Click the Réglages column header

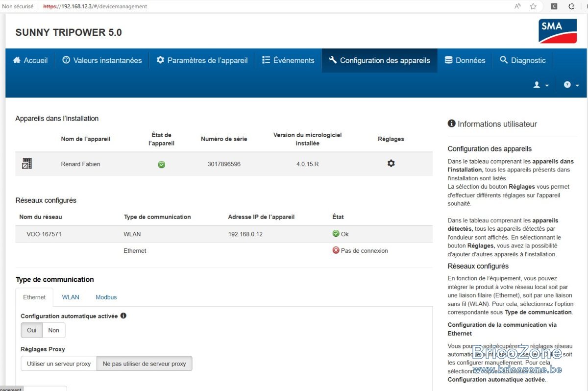tap(391, 139)
